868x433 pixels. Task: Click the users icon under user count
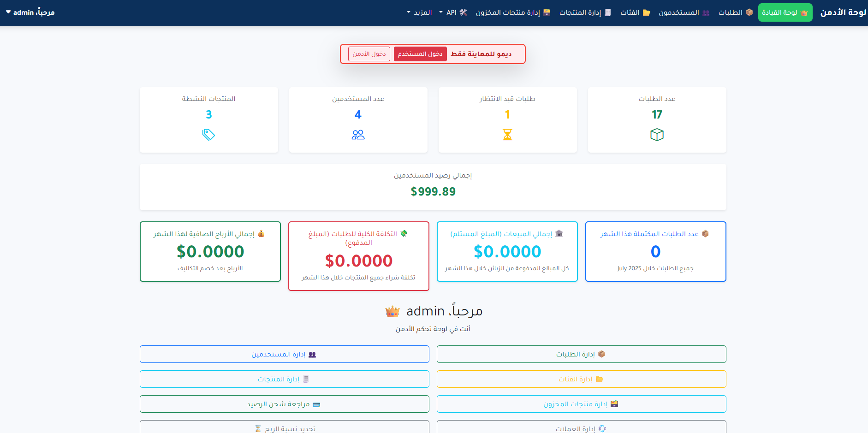point(358,135)
